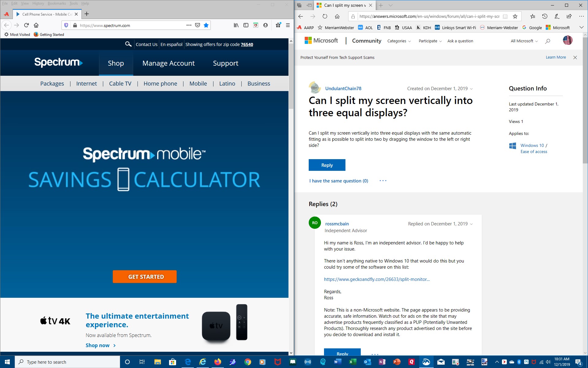588x368 pixels.
Task: Click the refresh/reload icon in Microsoft browser
Action: 324,16
